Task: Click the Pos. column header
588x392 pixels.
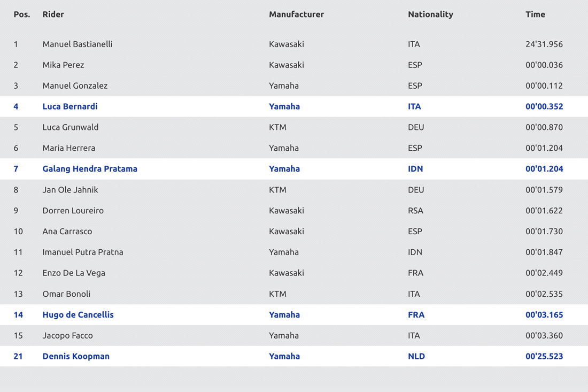Action: [22, 14]
